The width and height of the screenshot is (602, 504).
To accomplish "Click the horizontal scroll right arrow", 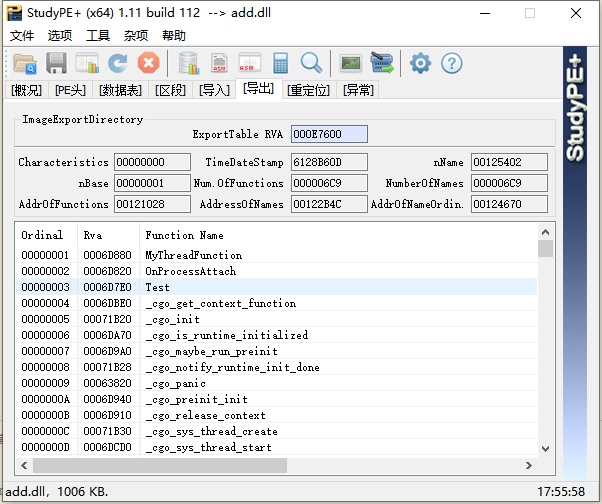I will [529, 466].
